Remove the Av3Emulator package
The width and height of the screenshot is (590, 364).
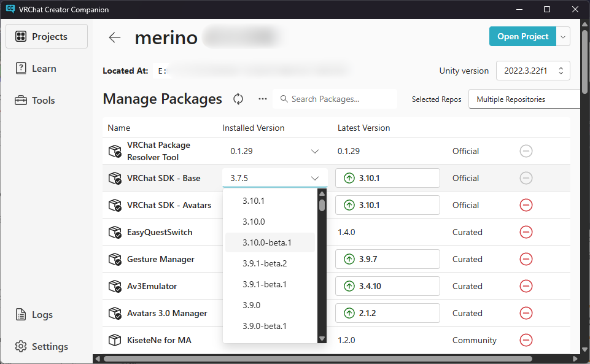pyautogui.click(x=526, y=286)
